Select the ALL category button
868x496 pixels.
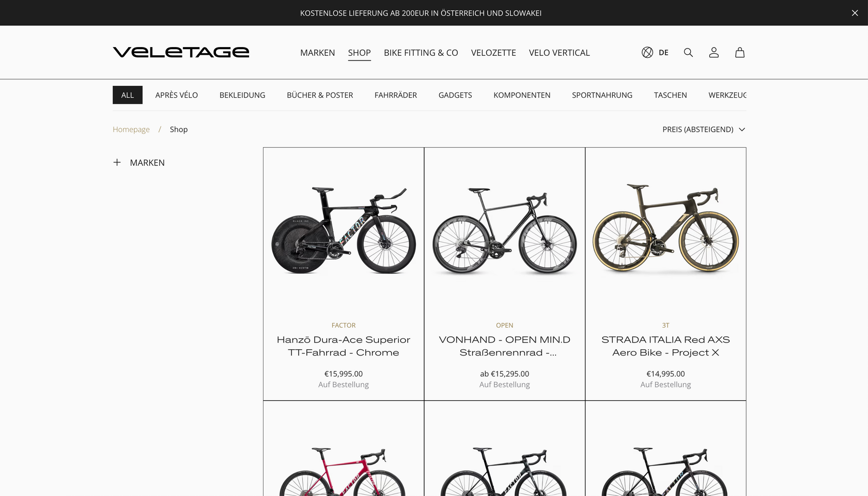[128, 95]
